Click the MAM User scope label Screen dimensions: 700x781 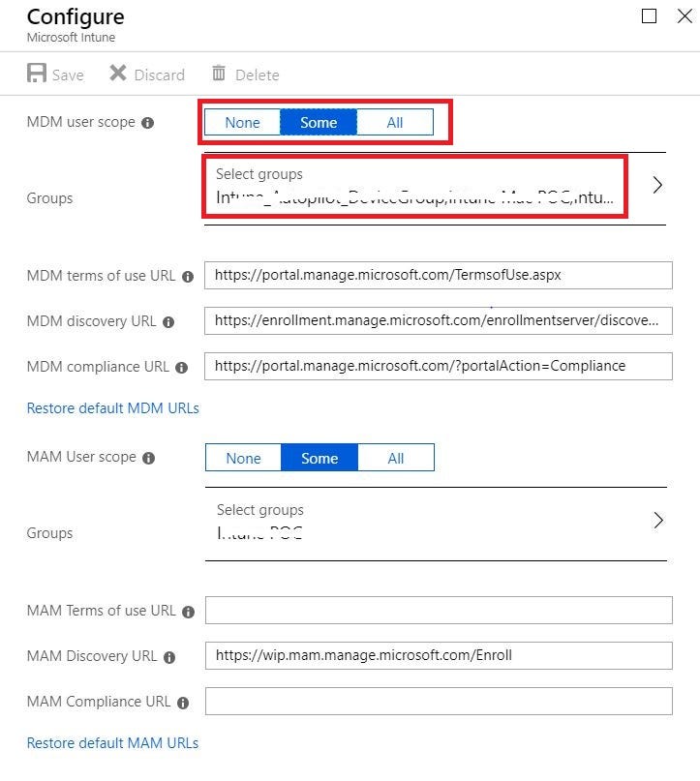click(x=81, y=457)
